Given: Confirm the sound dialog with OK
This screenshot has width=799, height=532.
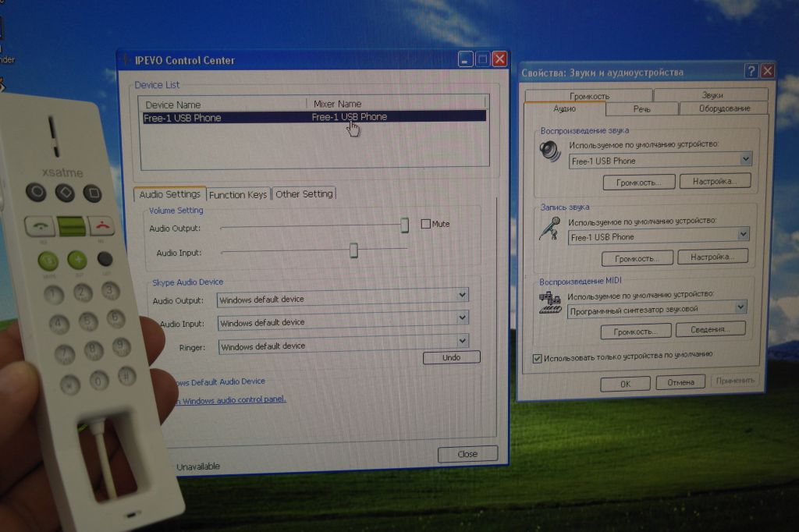Looking at the screenshot, I should coord(625,384).
